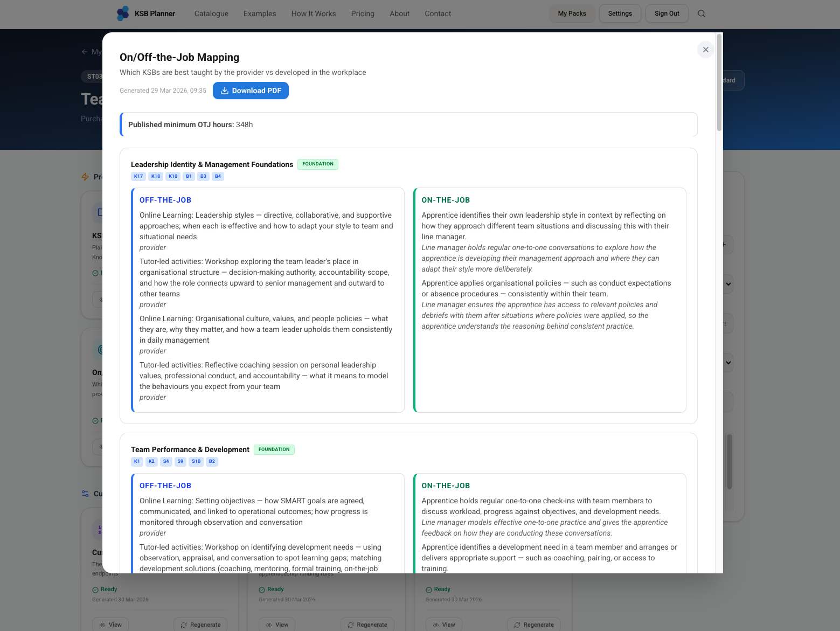840x631 pixels.
Task: Click the back arrow near the top left
Action: point(85,51)
